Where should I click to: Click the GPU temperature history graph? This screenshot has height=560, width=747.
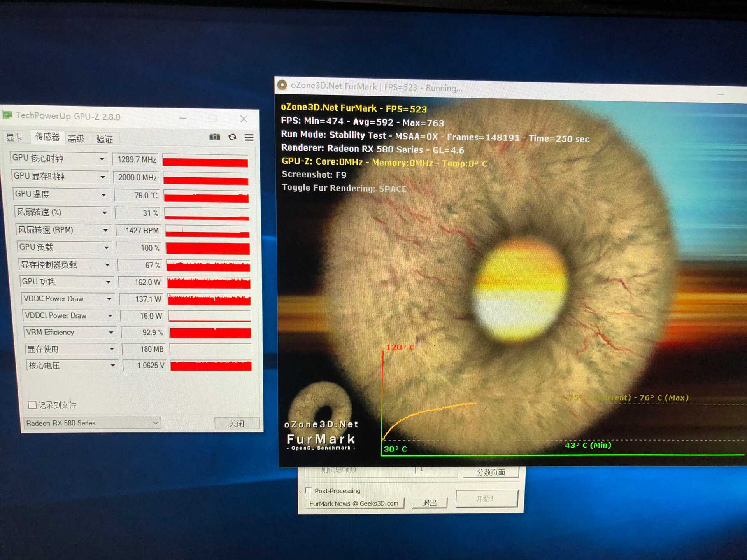[x=207, y=196]
